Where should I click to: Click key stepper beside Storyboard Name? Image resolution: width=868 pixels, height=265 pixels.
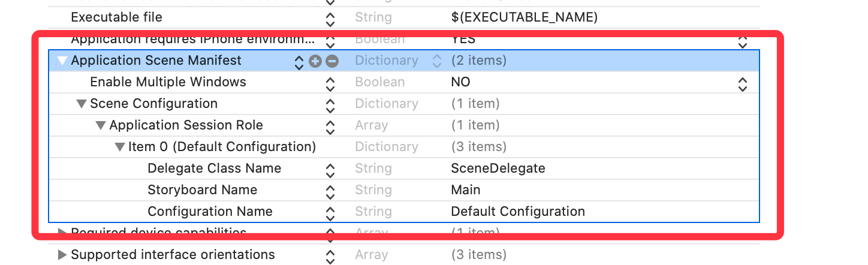pyautogui.click(x=330, y=191)
